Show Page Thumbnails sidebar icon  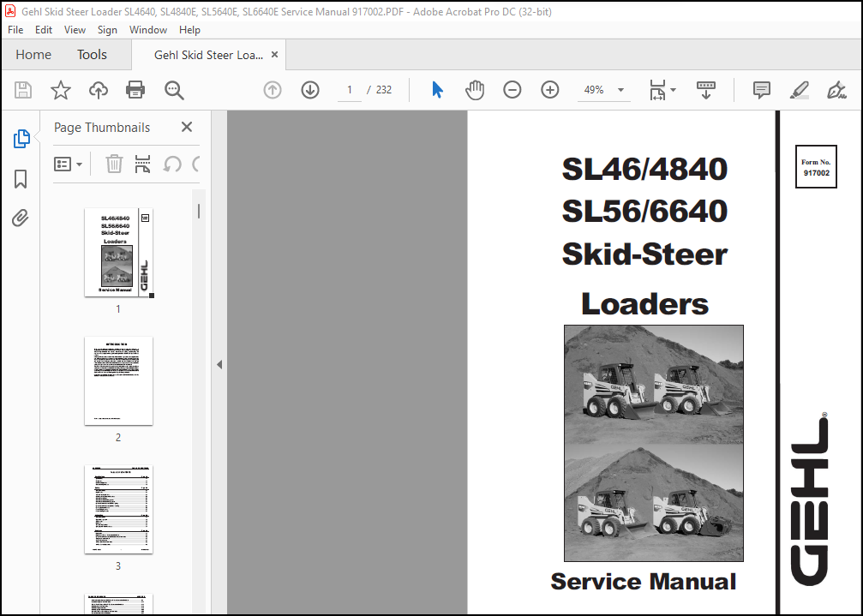point(21,139)
